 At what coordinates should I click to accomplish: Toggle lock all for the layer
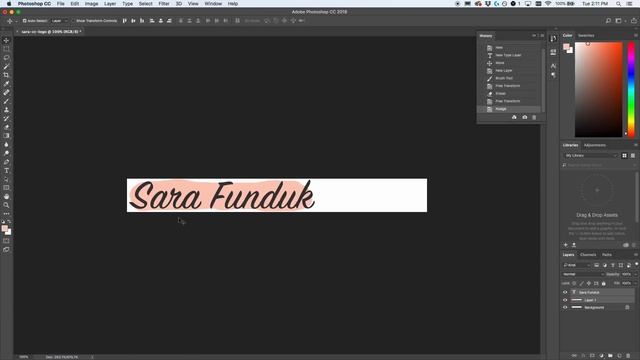[x=604, y=283]
